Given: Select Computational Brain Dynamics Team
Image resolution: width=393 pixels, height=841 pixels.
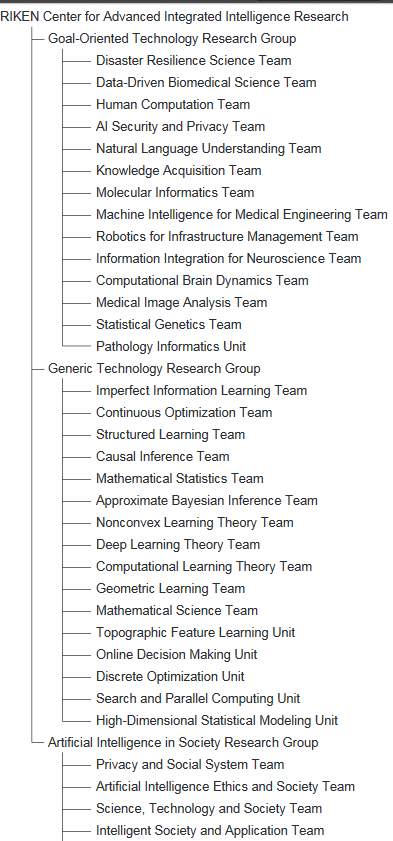Looking at the screenshot, I should [x=202, y=281].
